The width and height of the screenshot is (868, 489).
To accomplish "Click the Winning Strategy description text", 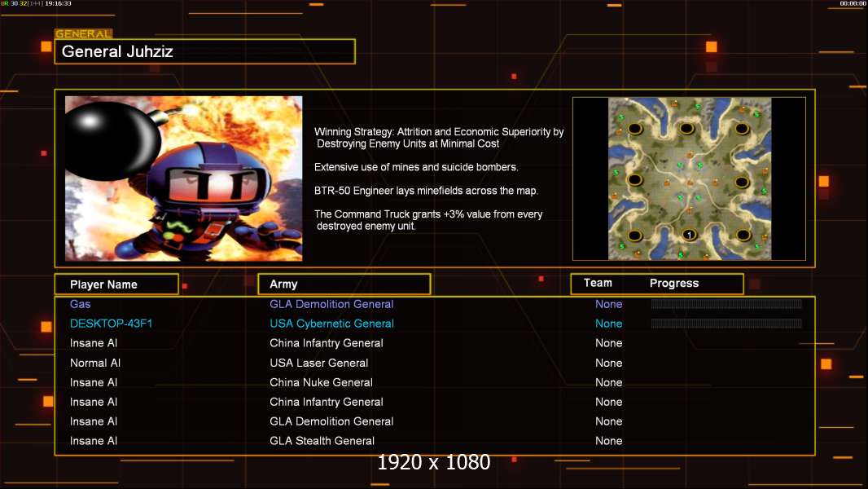I will coord(439,138).
